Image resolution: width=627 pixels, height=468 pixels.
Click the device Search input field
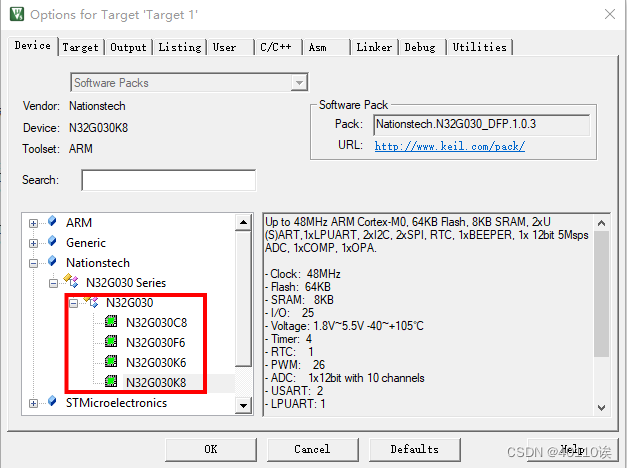coord(168,180)
